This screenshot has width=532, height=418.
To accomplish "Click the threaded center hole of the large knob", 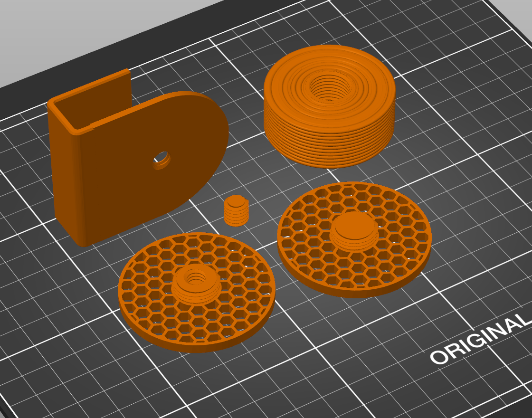I will pyautogui.click(x=330, y=88).
